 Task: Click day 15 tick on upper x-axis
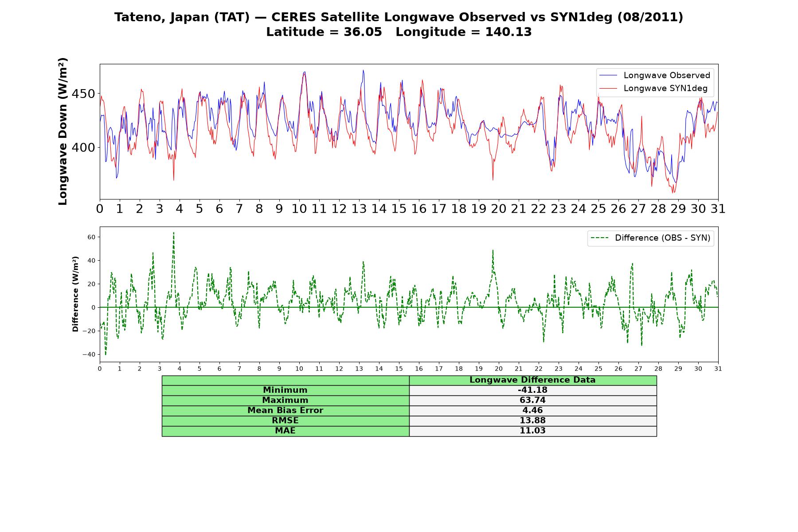point(399,209)
